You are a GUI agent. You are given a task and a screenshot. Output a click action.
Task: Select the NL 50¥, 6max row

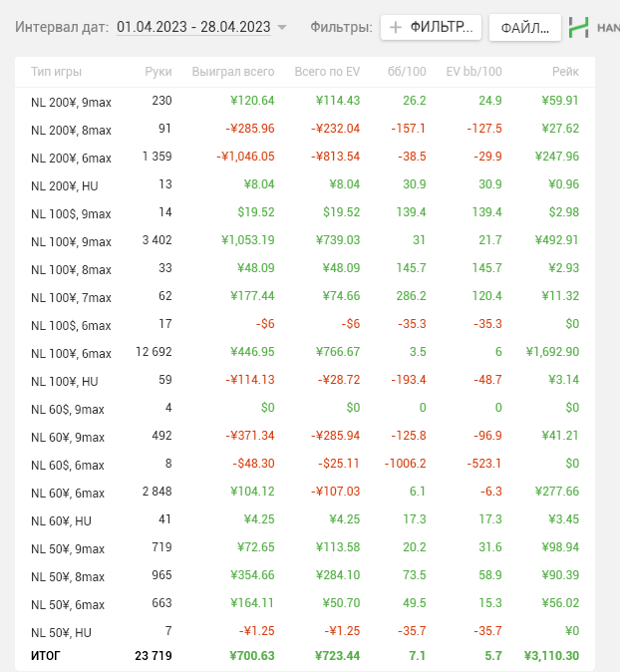(305, 603)
